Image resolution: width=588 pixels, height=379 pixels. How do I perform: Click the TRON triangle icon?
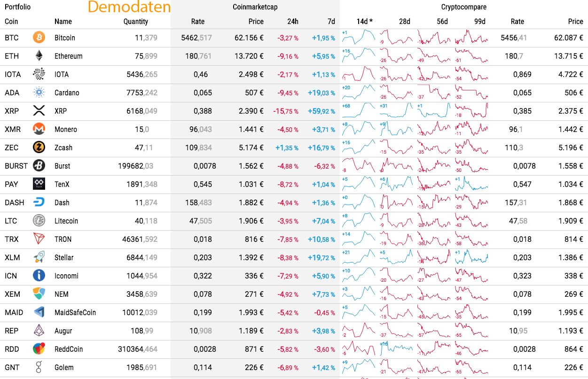(39, 239)
